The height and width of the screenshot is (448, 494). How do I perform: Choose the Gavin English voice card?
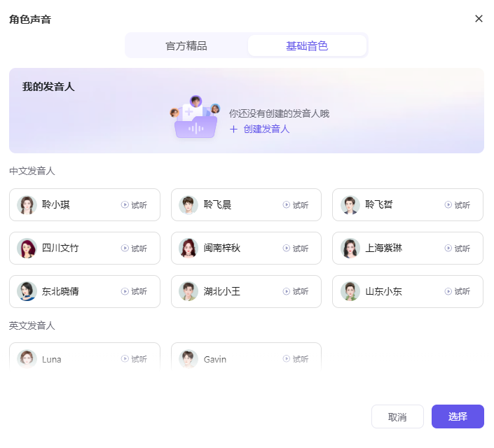[231, 358]
